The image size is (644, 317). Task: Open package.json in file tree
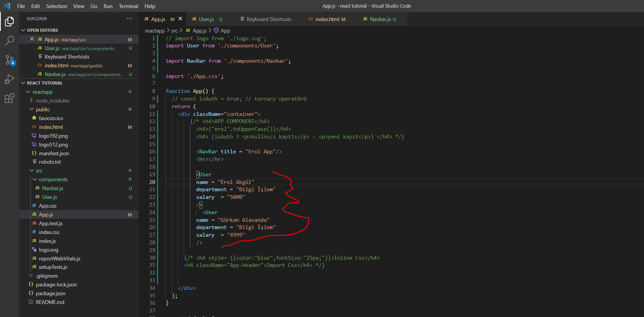pyautogui.click(x=50, y=293)
